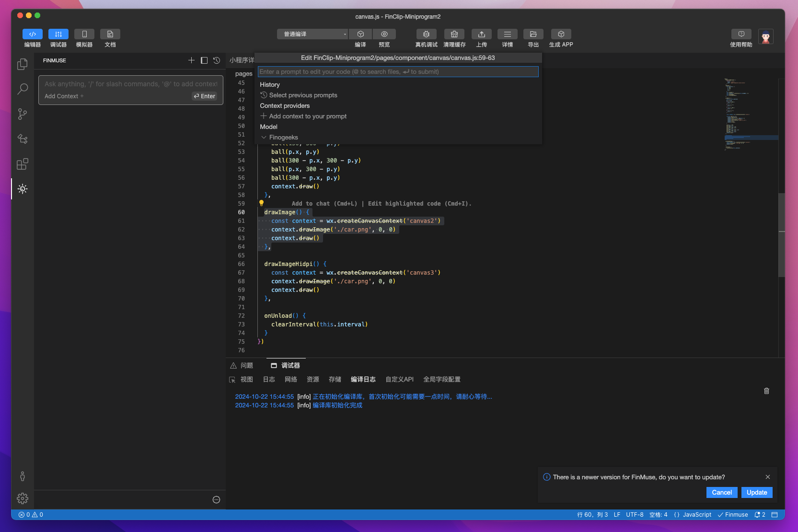Click the upload (上传) toolbar icon
Image resolution: width=798 pixels, height=532 pixels.
click(x=481, y=34)
